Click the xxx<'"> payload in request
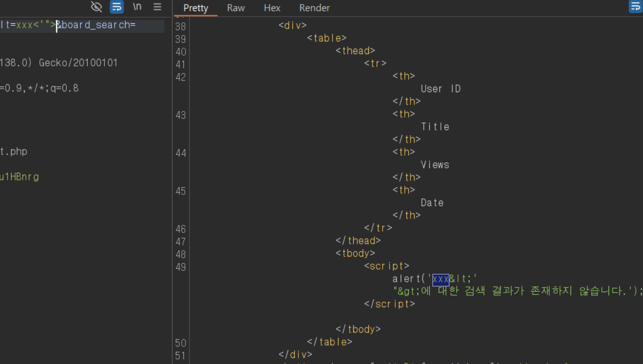The height and width of the screenshot is (364, 643). pyautogui.click(x=36, y=25)
